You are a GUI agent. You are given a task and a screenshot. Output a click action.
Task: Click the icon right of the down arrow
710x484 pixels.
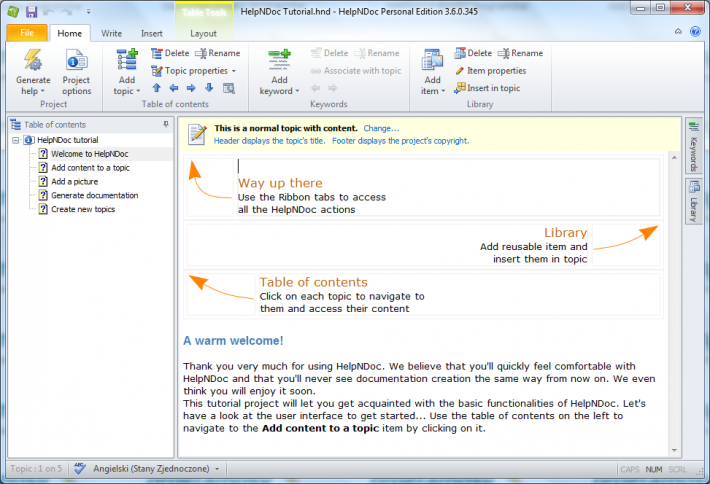(229, 88)
